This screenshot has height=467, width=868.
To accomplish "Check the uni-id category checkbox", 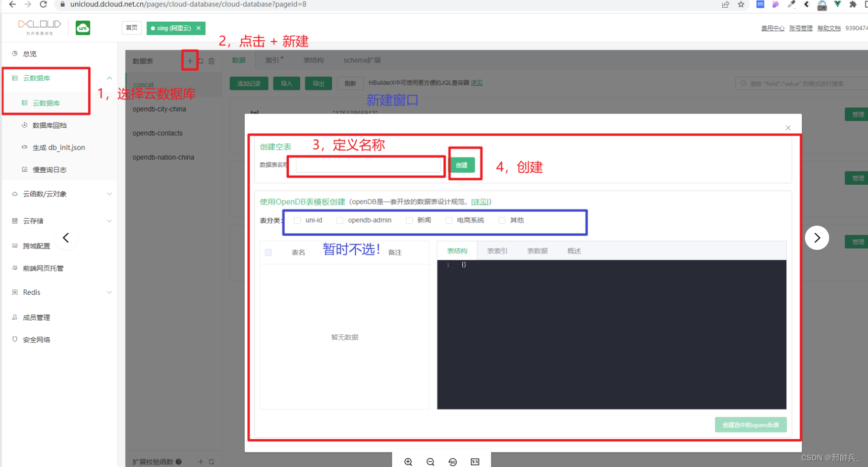I will (x=297, y=221).
